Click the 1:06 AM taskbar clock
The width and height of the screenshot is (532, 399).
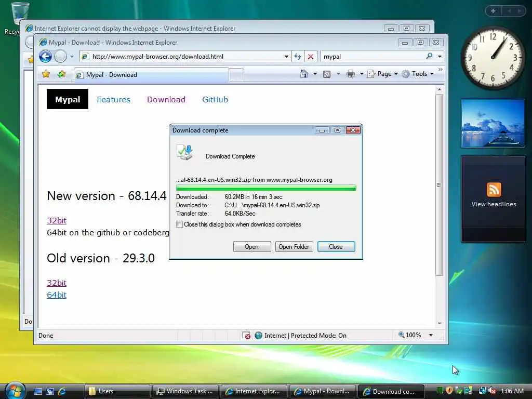[x=512, y=391]
